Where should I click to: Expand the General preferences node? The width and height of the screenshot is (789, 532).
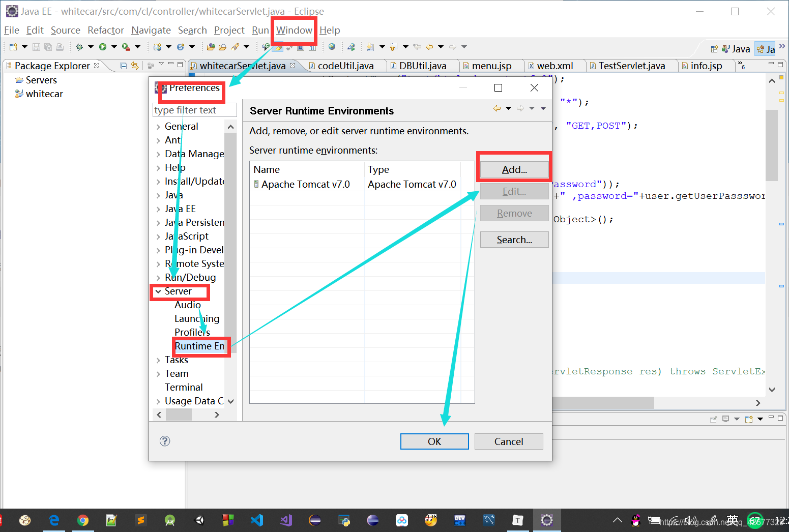coord(158,127)
